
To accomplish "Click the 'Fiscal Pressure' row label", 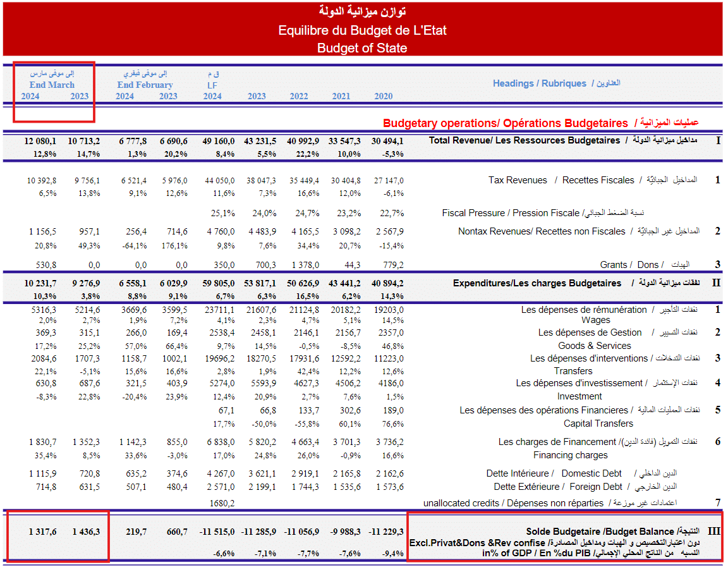I will pyautogui.click(x=511, y=213).
